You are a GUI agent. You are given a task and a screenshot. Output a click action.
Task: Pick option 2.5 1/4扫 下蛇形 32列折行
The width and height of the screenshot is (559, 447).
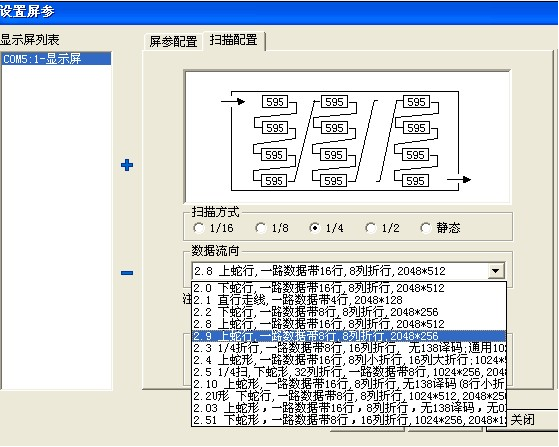[349, 372]
